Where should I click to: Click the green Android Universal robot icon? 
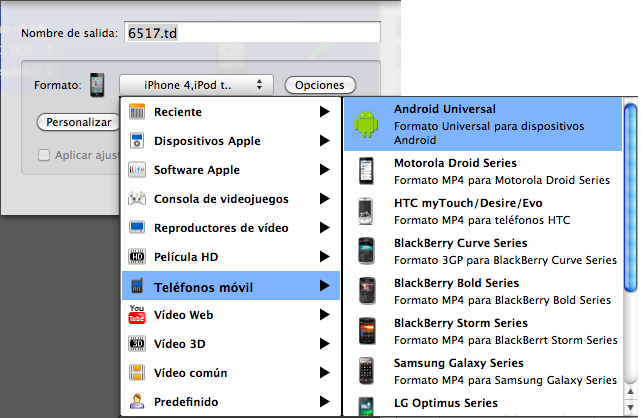click(368, 126)
